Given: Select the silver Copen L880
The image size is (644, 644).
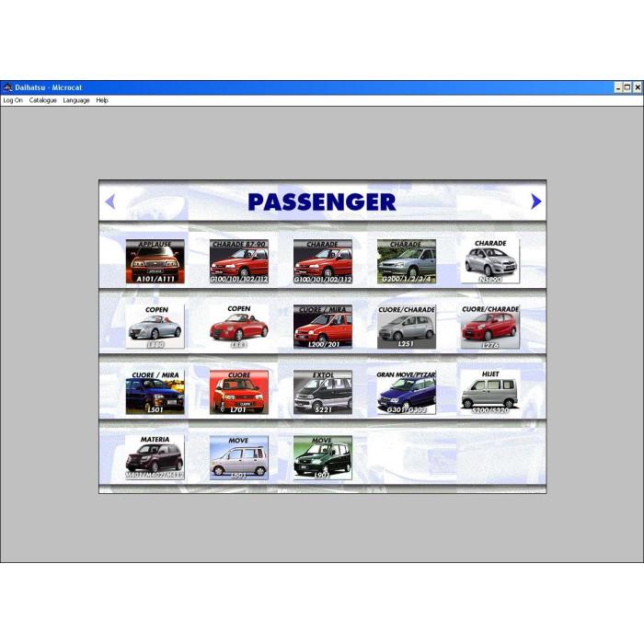Looking at the screenshot, I should pyautogui.click(x=155, y=327).
